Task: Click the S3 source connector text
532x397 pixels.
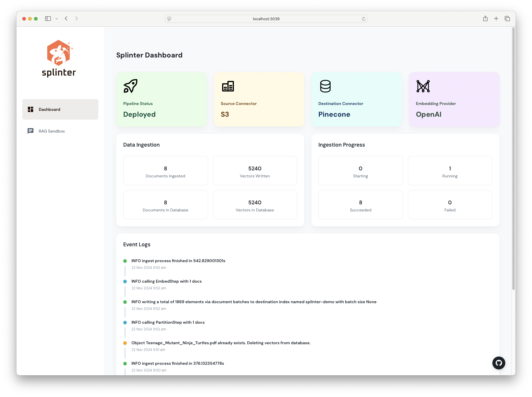Action: (x=225, y=114)
